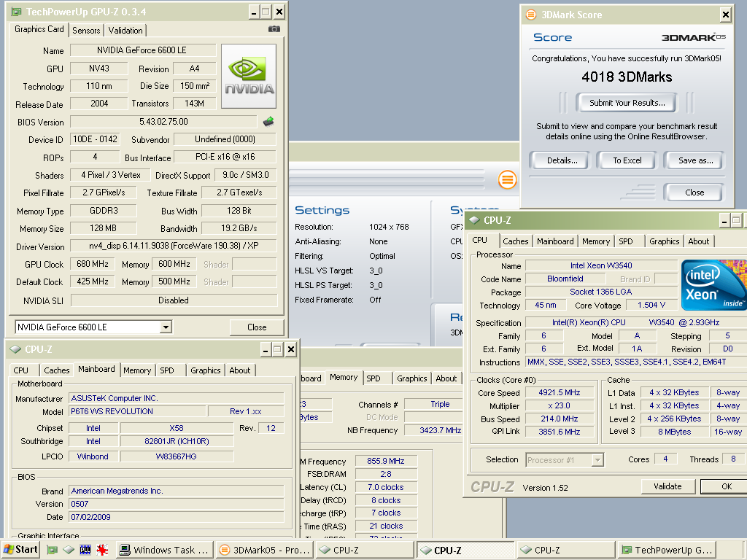
Task: Switch to 3DMark05 taskbar button
Action: point(265,550)
